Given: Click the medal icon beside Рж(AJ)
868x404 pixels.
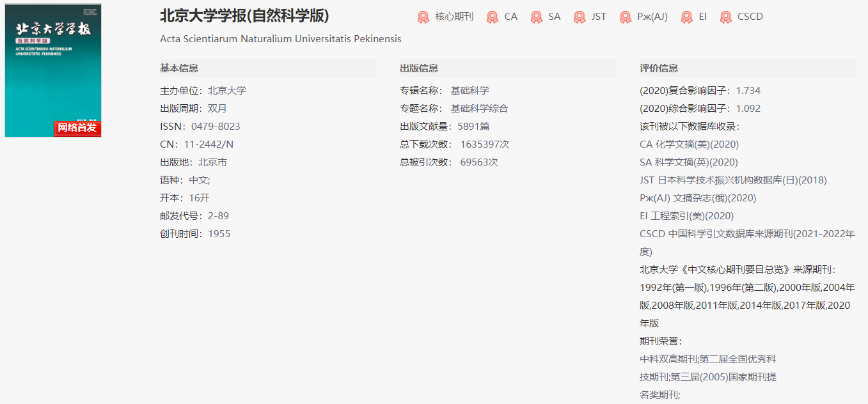Looking at the screenshot, I should [625, 17].
